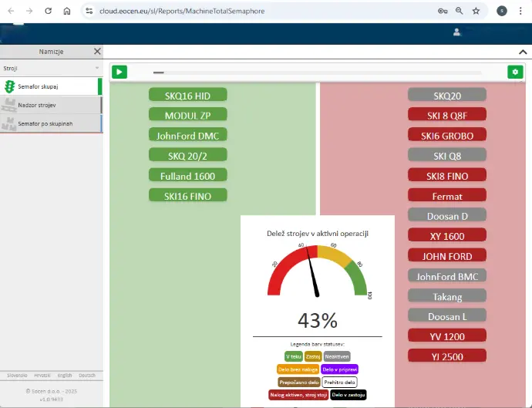Select Semafor skupaj in sidebar

[49, 86]
